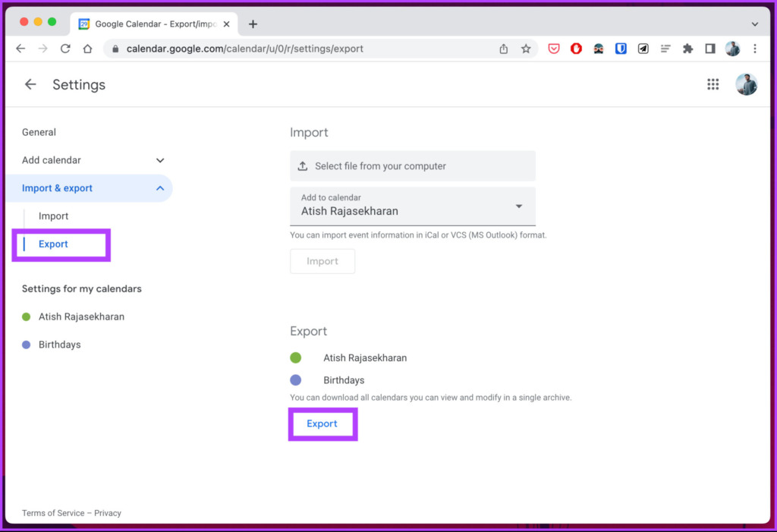Open the Extensions puzzle menu
Viewport: 777px width, 532px height.
point(687,49)
